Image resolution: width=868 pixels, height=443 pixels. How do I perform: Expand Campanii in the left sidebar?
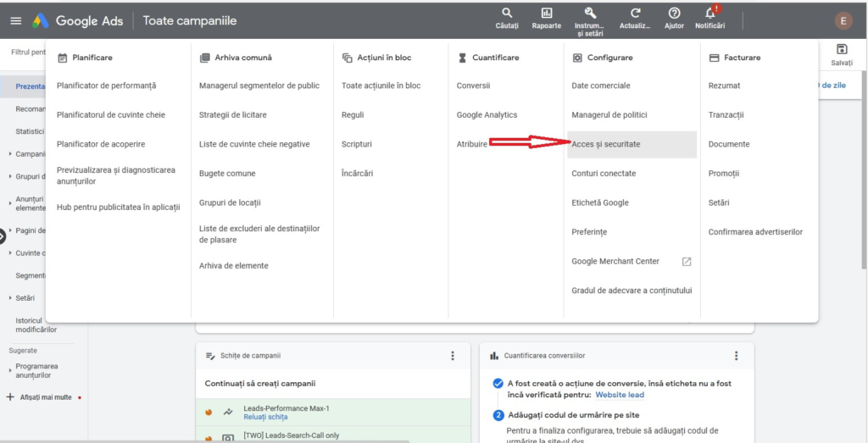coord(10,154)
